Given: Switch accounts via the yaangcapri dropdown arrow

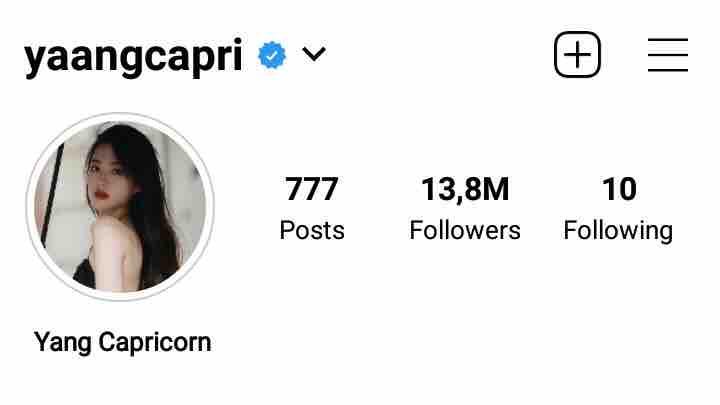Looking at the screenshot, I should click(314, 54).
